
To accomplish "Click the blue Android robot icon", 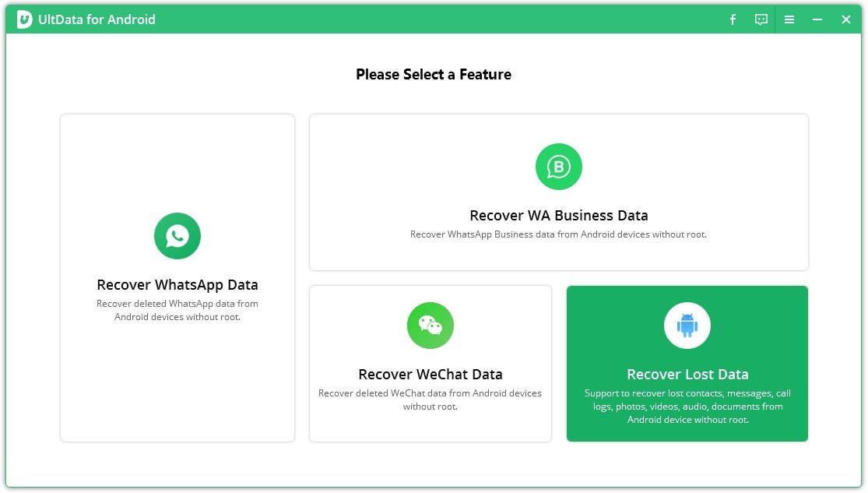I will coord(687,326).
